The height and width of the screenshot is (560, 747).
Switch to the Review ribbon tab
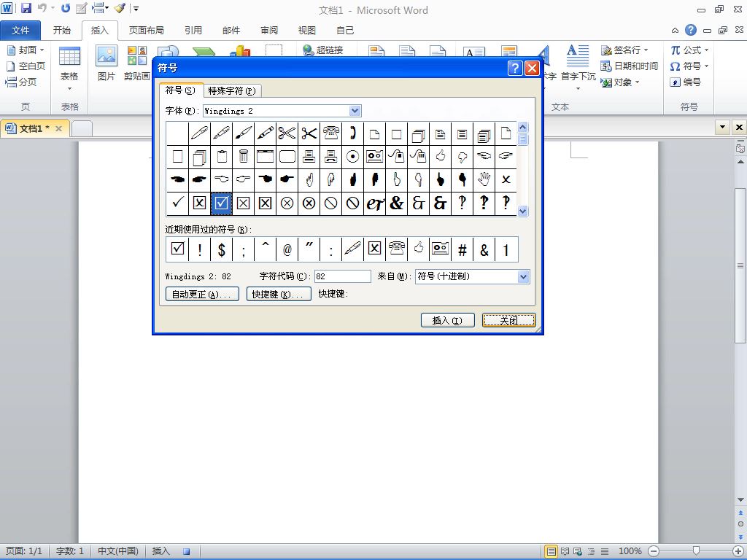269,31
